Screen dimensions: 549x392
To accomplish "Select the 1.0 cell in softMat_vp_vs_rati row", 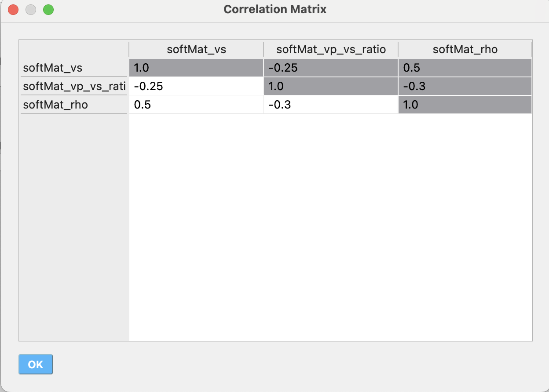I will click(x=331, y=86).
